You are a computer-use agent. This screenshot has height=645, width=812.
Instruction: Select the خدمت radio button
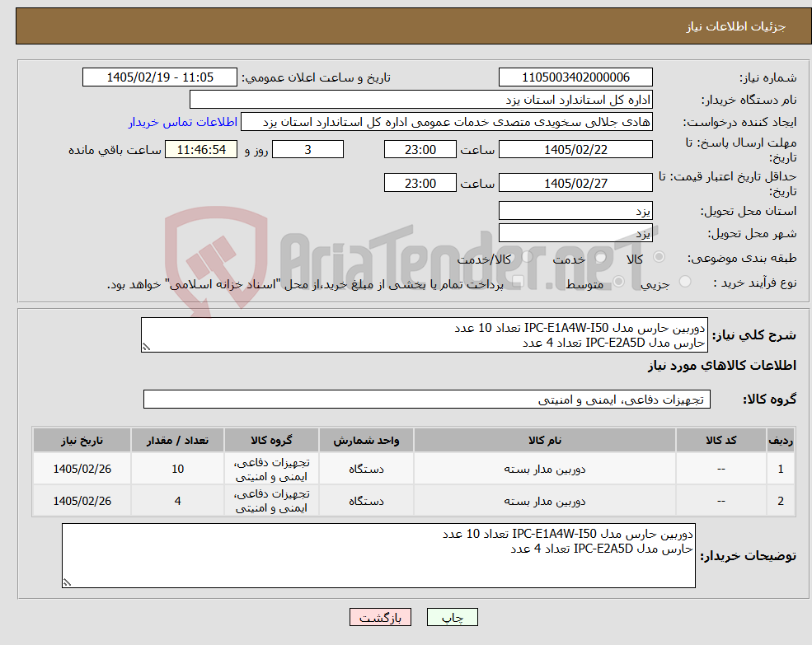pyautogui.click(x=601, y=257)
